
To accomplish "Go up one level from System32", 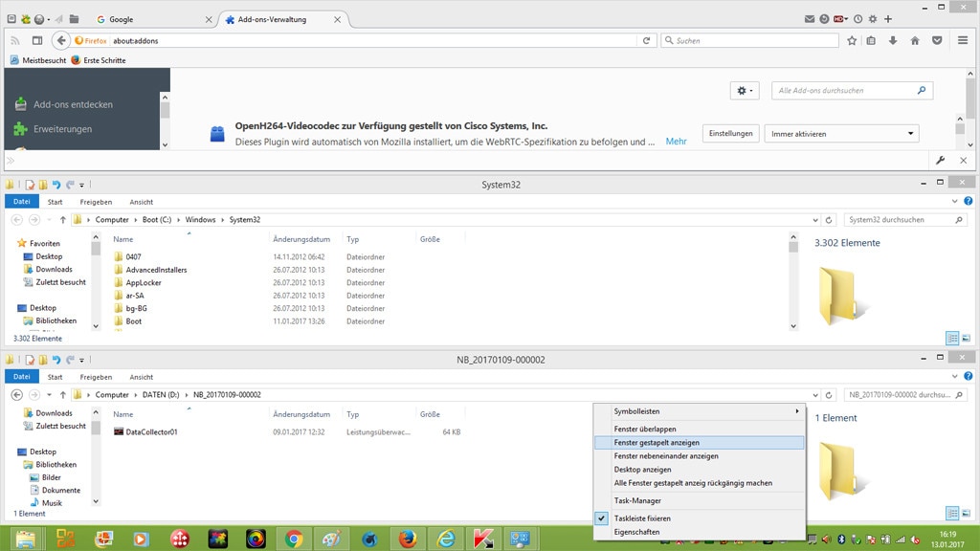I will tap(62, 220).
